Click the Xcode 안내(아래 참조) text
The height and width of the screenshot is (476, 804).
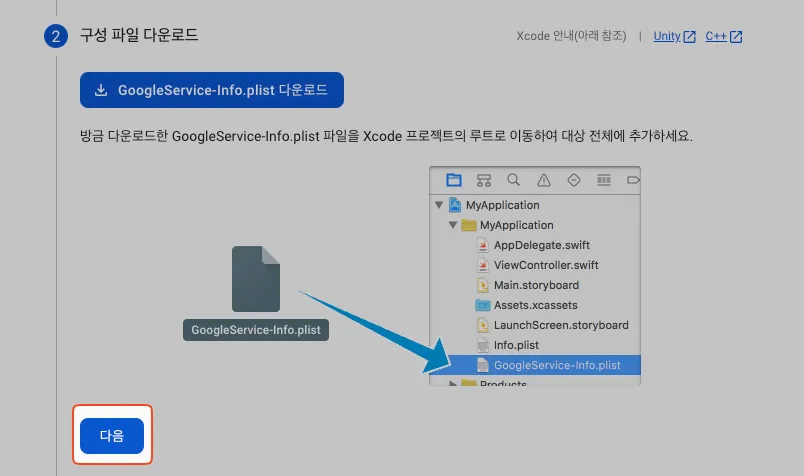571,36
